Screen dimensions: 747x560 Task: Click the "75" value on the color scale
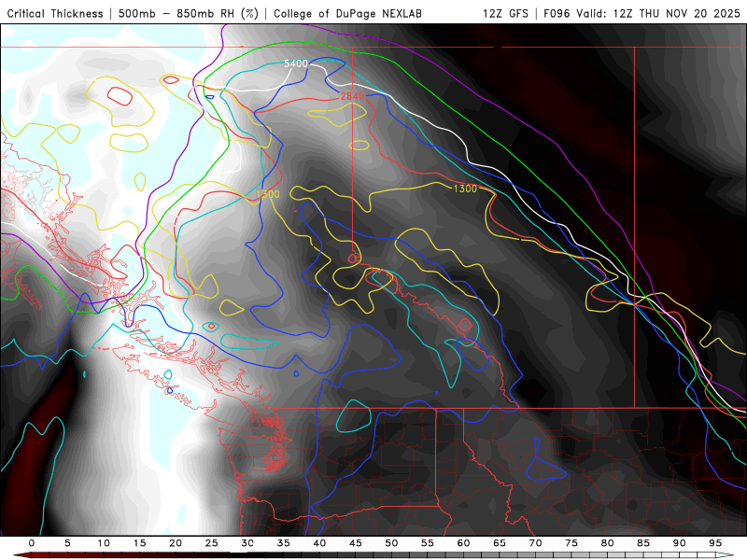[x=571, y=543]
